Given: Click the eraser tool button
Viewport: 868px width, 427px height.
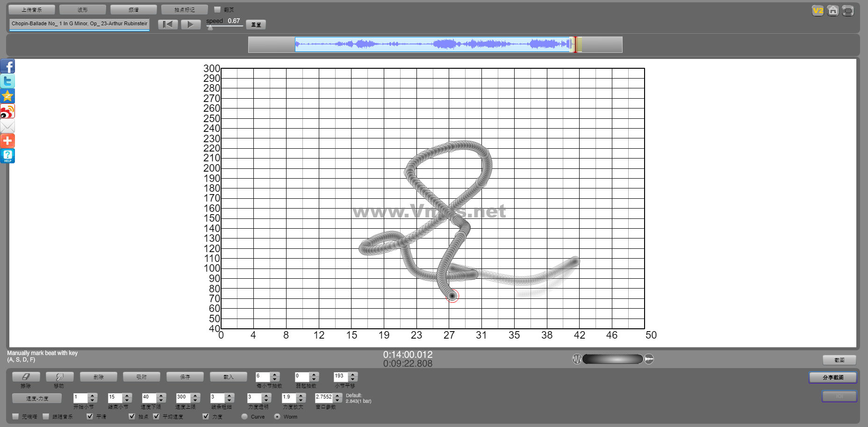Looking at the screenshot, I should click(x=26, y=377).
